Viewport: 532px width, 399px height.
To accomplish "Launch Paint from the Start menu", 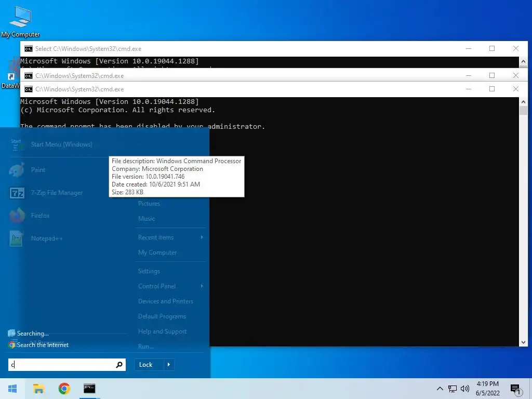I will click(38, 170).
